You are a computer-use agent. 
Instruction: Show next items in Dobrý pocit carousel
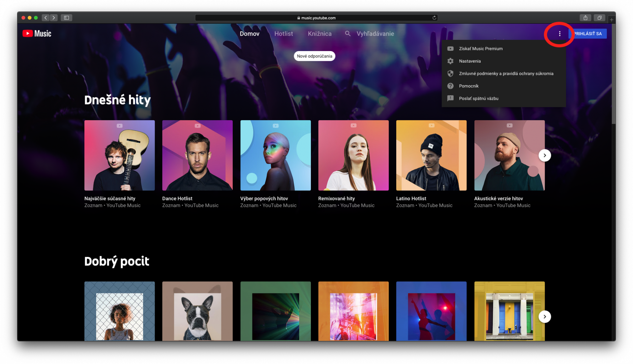[545, 317]
